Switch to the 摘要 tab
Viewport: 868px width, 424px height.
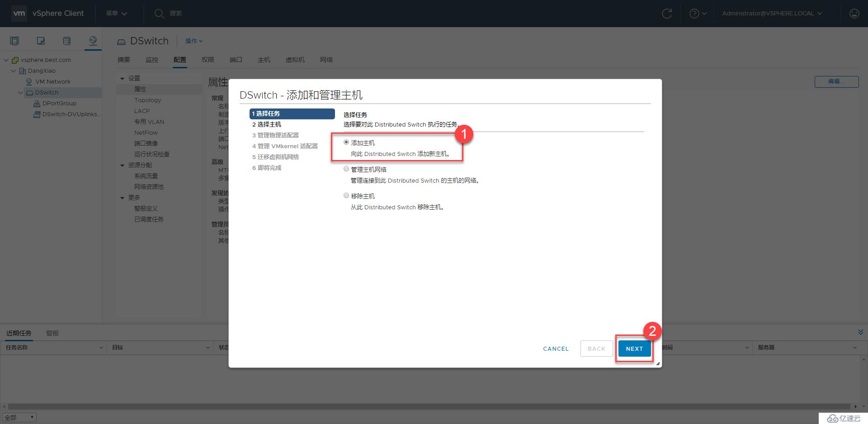[x=124, y=60]
